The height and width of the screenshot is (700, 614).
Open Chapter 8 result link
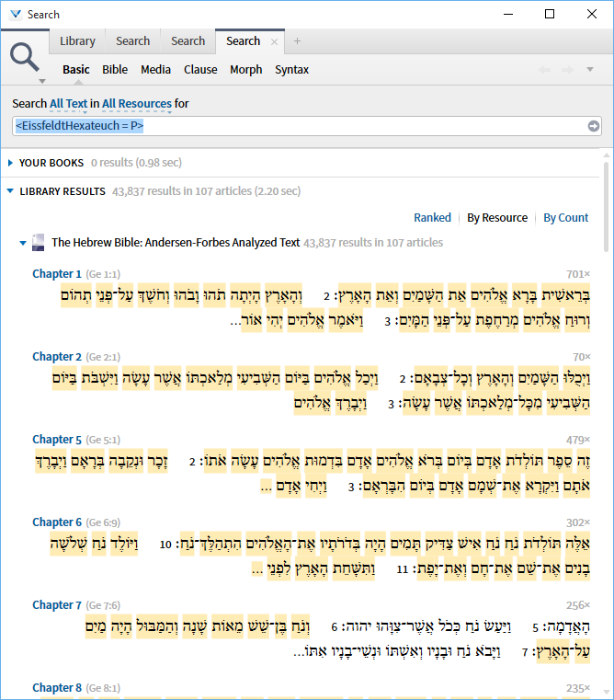click(x=57, y=688)
